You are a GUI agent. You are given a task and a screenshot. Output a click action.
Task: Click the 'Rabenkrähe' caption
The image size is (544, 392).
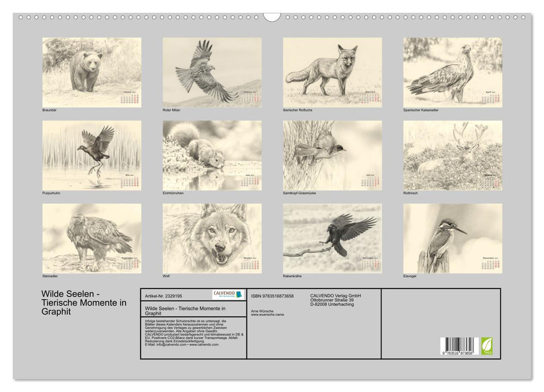pos(292,276)
